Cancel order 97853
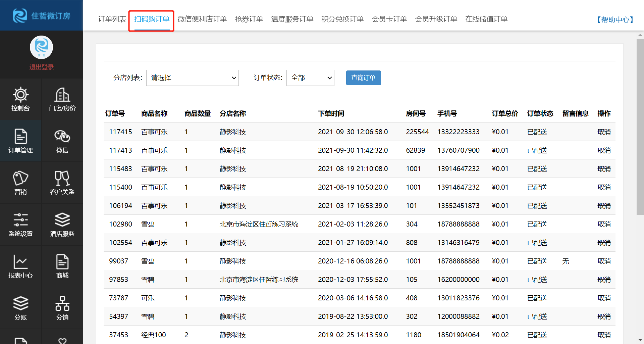 (x=604, y=280)
